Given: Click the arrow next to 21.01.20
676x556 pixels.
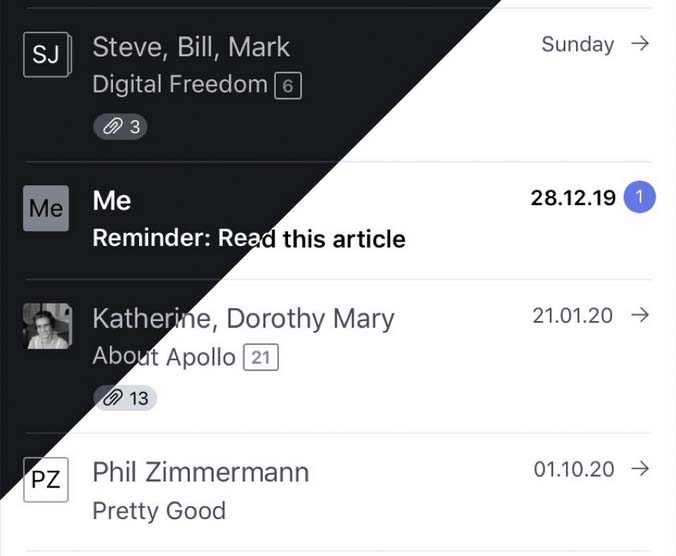Looking at the screenshot, I should [x=640, y=315].
